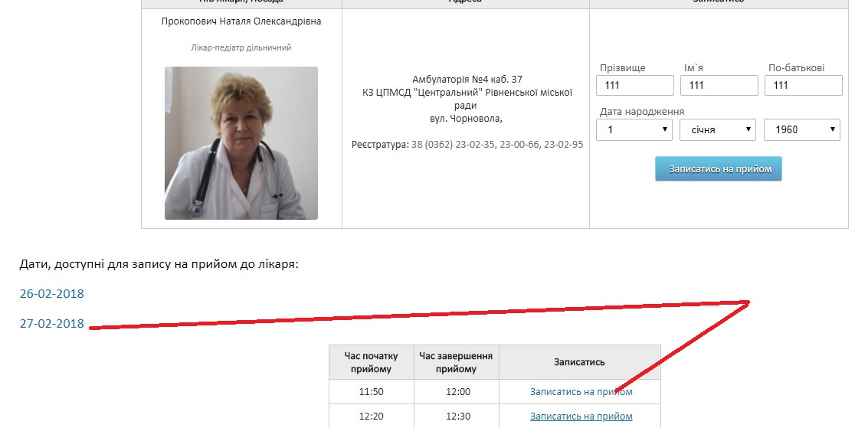
Task: Click the 12:30 end time cell
Action: pyautogui.click(x=458, y=417)
